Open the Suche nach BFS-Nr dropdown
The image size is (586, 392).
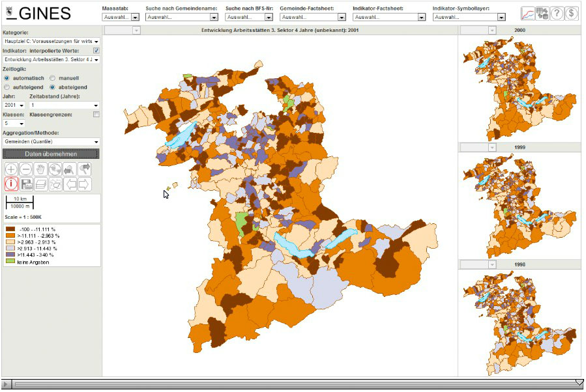click(249, 17)
